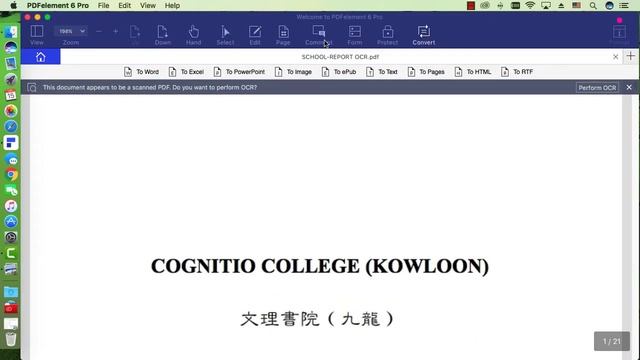Viewport: 640px width, 360px height.
Task: Convert document To HTML
Action: [x=473, y=72]
